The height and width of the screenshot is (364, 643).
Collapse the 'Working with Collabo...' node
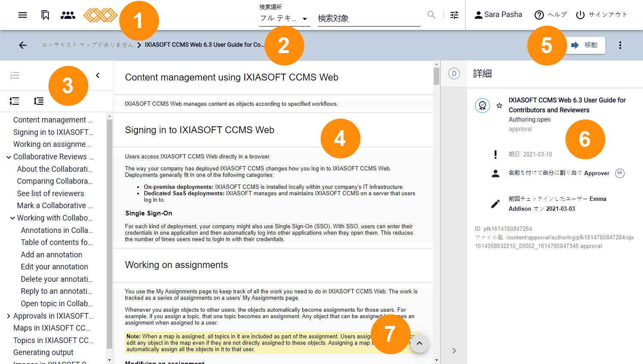(x=12, y=218)
